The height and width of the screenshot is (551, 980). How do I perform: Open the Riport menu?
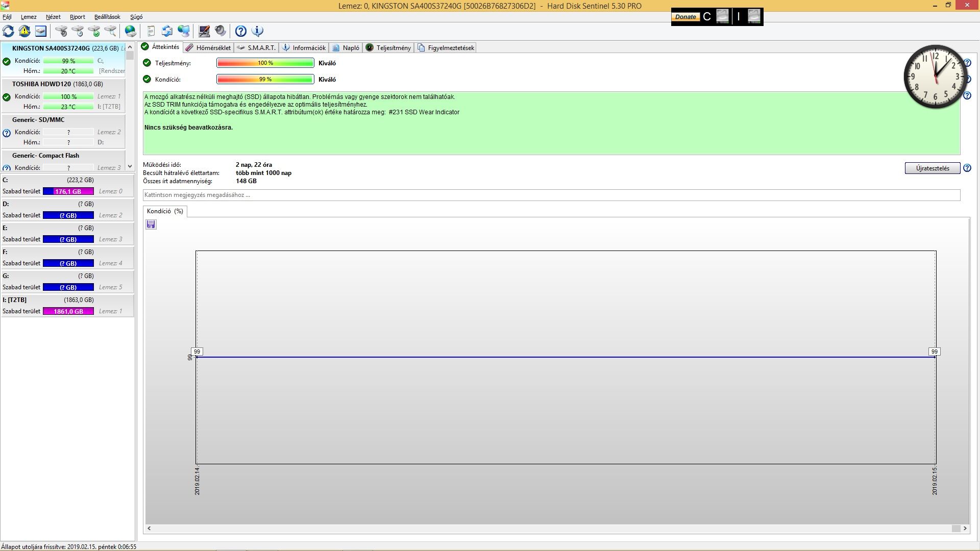point(78,17)
